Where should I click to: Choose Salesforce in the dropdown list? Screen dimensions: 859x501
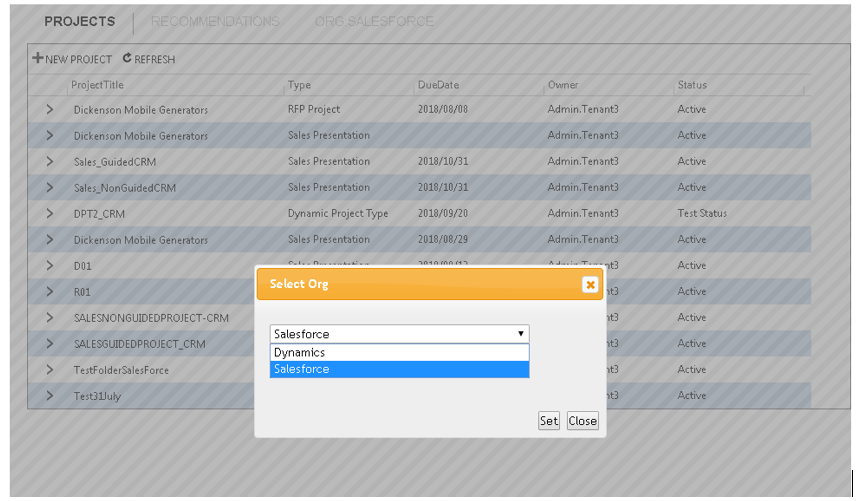[x=399, y=369]
